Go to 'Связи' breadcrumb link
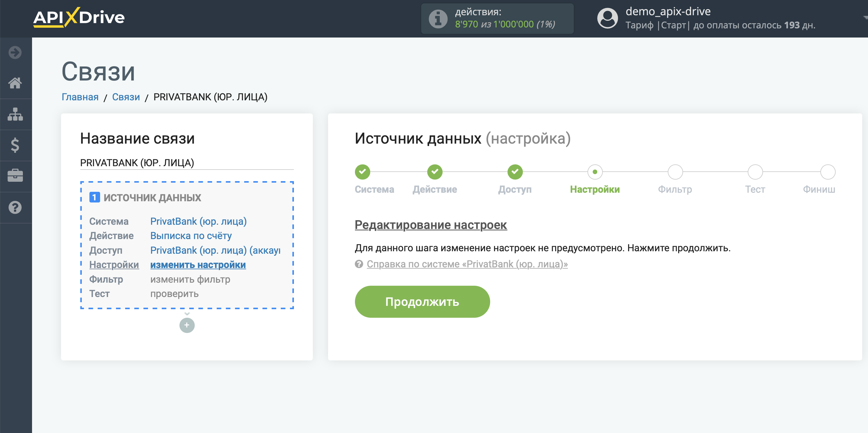 (126, 97)
